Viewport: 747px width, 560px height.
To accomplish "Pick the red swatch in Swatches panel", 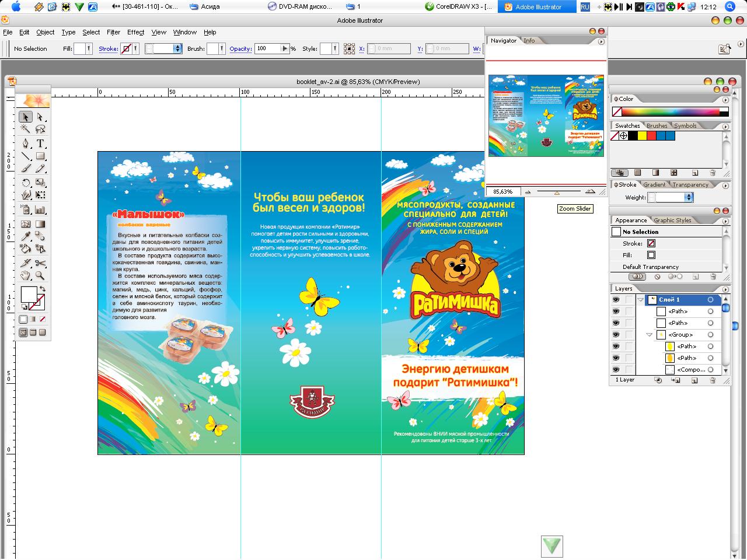I will 651,136.
